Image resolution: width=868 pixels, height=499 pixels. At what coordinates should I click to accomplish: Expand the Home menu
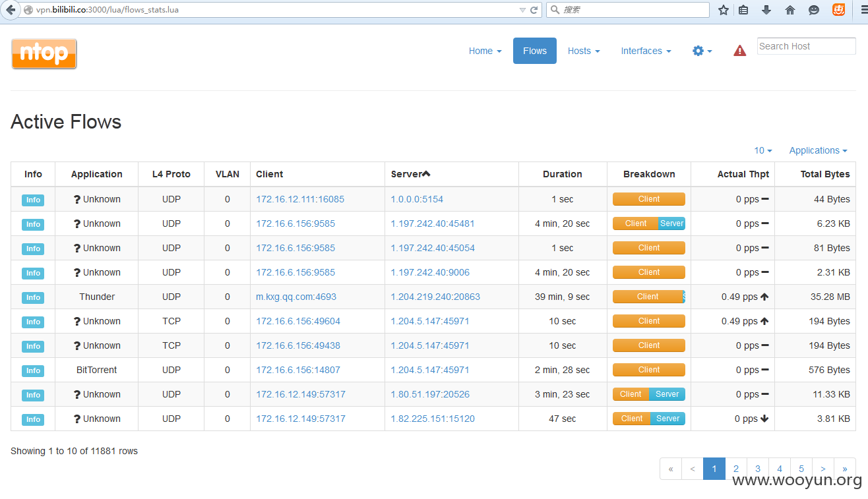485,51
